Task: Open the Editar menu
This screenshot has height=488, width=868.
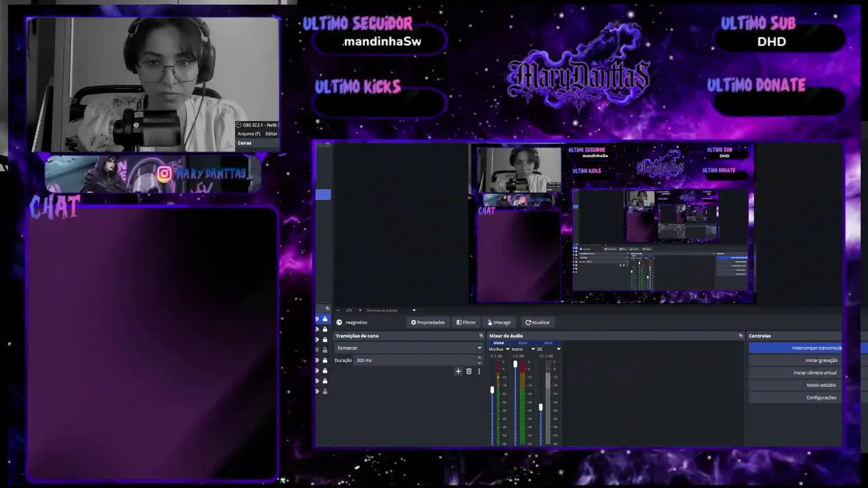Action: [271, 134]
